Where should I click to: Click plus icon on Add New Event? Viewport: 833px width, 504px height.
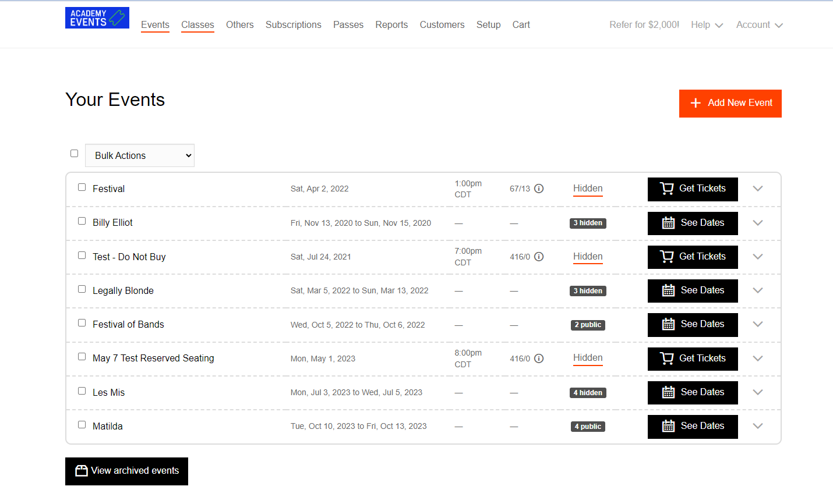[696, 103]
